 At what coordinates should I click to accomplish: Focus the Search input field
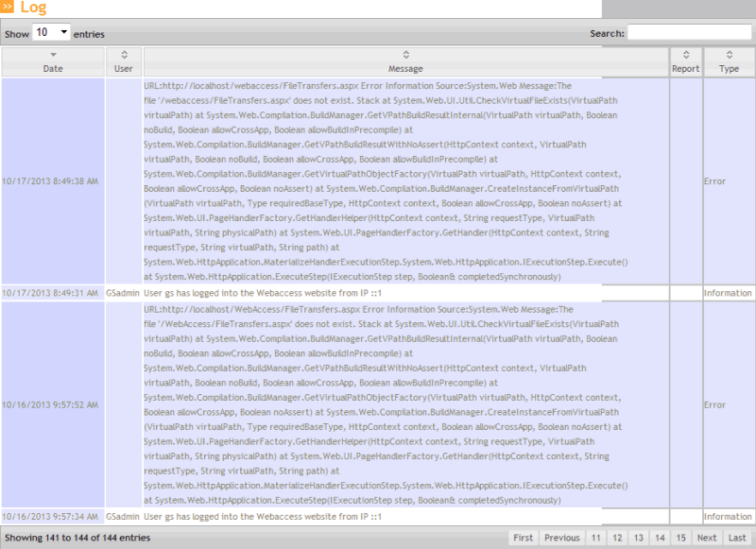tap(689, 33)
